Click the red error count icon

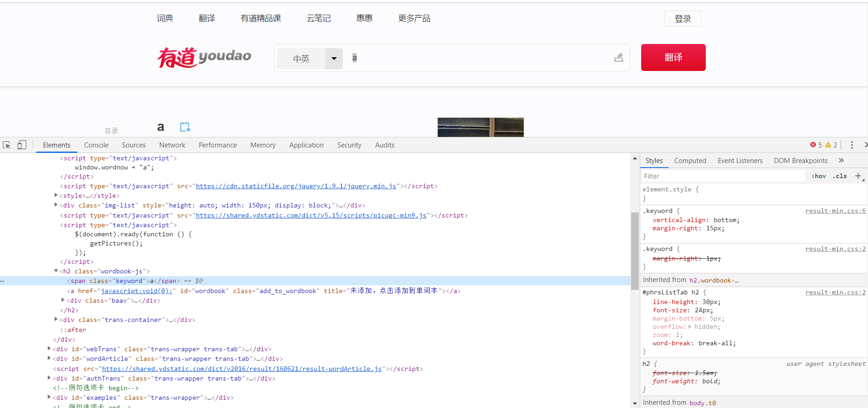click(x=813, y=145)
